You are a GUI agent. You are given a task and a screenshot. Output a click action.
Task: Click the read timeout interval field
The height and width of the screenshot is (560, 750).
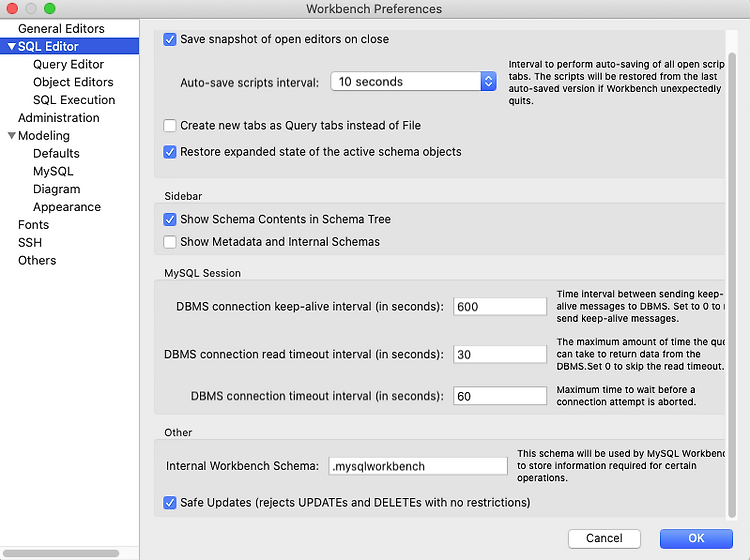coord(500,354)
